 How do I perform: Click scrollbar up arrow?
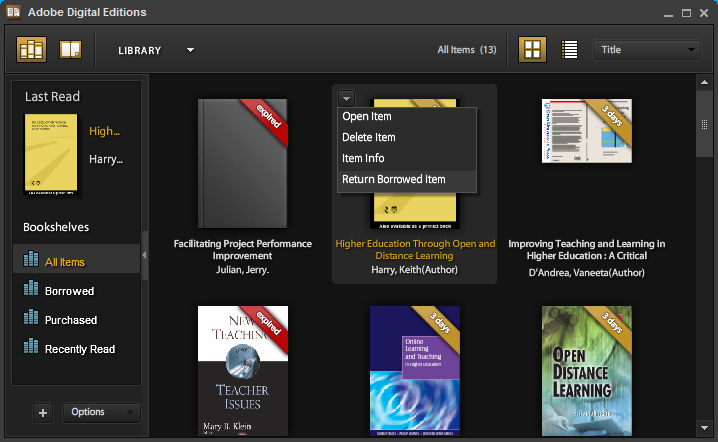[704, 82]
